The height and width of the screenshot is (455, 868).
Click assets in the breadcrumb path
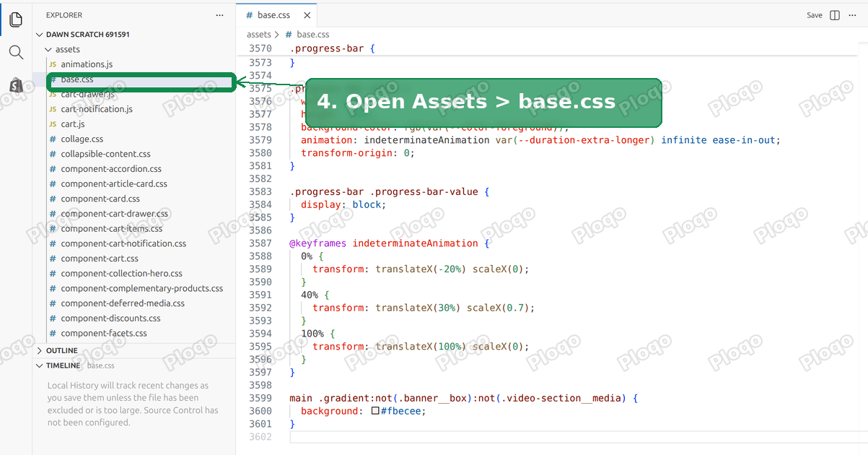(259, 34)
